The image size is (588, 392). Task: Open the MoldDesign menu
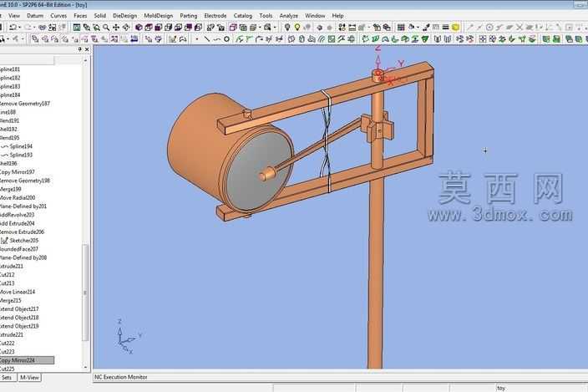pos(159,16)
